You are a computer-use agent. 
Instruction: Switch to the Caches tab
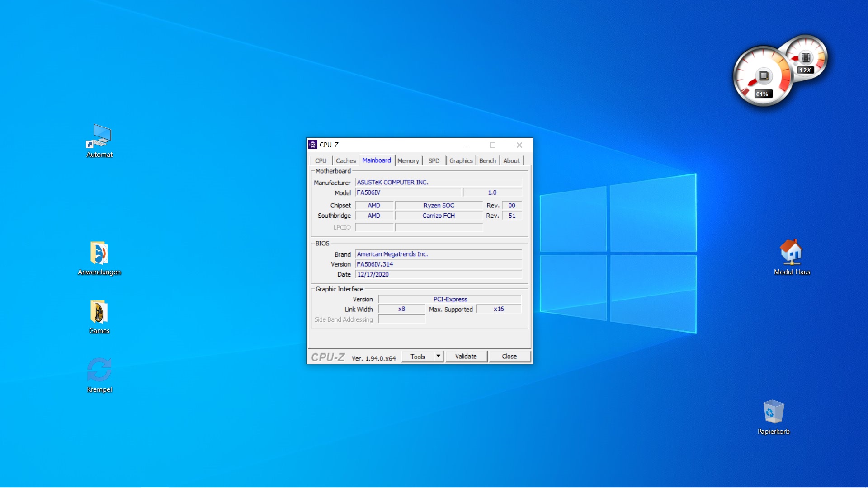(x=345, y=161)
